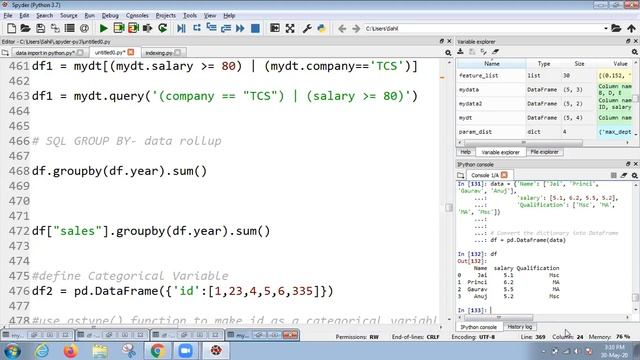The width and height of the screenshot is (640, 360).
Task: Open the Search menu
Action: click(44, 16)
